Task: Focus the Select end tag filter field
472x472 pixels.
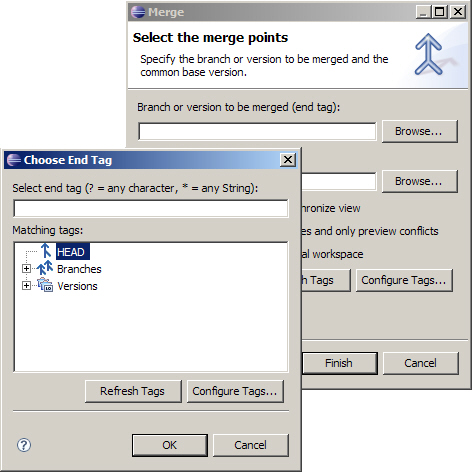Action: pyautogui.click(x=151, y=209)
